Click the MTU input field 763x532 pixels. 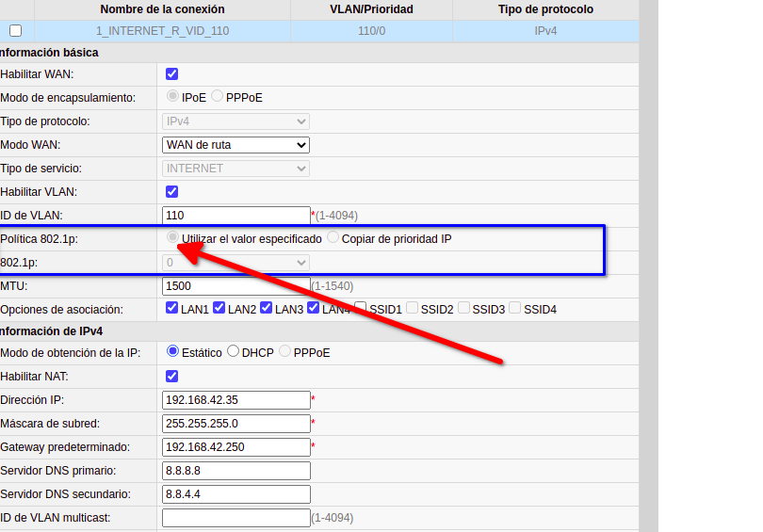[235, 285]
